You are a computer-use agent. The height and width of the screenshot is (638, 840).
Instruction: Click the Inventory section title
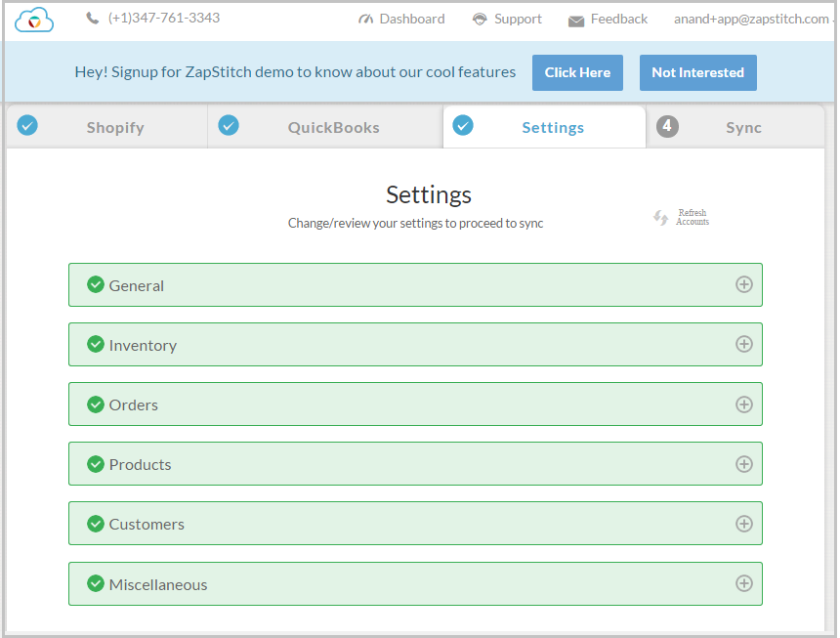click(143, 346)
